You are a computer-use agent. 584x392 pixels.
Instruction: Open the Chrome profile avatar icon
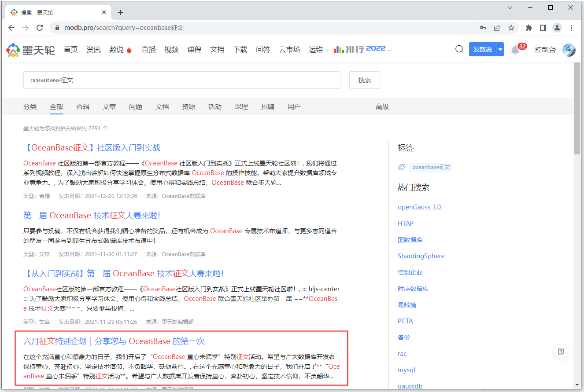click(x=557, y=28)
